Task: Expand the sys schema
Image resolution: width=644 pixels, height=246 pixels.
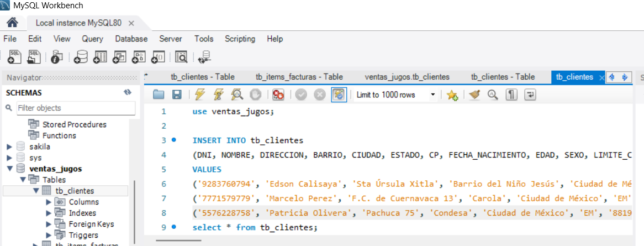Action: point(10,158)
